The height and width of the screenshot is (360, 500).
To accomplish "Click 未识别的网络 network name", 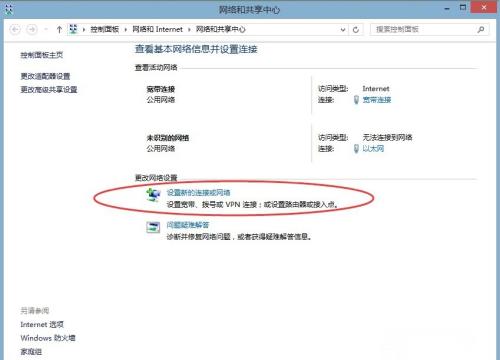I will tap(168, 138).
